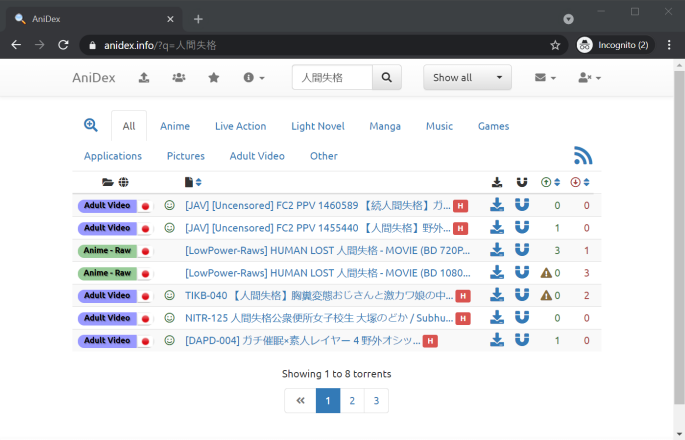Switch to the Manga tab
This screenshot has width=685, height=440.
[x=385, y=126]
